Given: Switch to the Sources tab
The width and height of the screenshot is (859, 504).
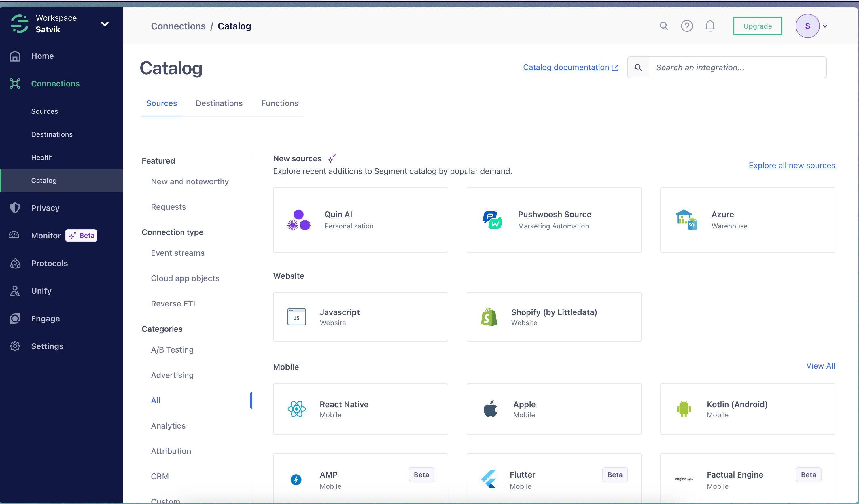Looking at the screenshot, I should pyautogui.click(x=162, y=103).
